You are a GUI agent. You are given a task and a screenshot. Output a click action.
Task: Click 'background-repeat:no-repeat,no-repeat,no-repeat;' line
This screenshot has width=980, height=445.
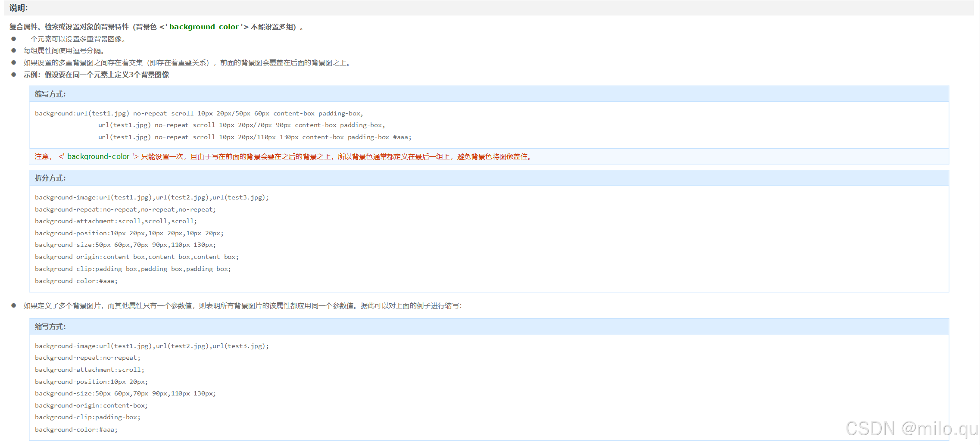click(x=125, y=209)
